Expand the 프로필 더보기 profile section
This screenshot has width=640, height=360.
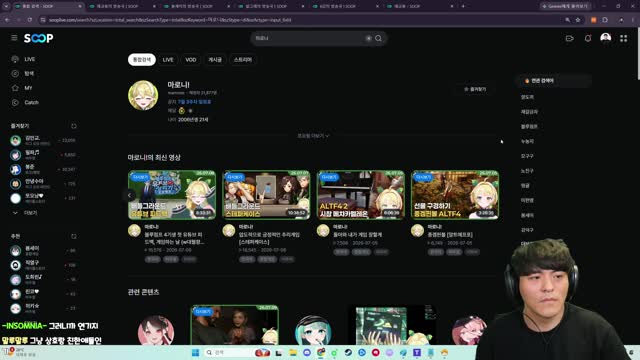click(313, 136)
